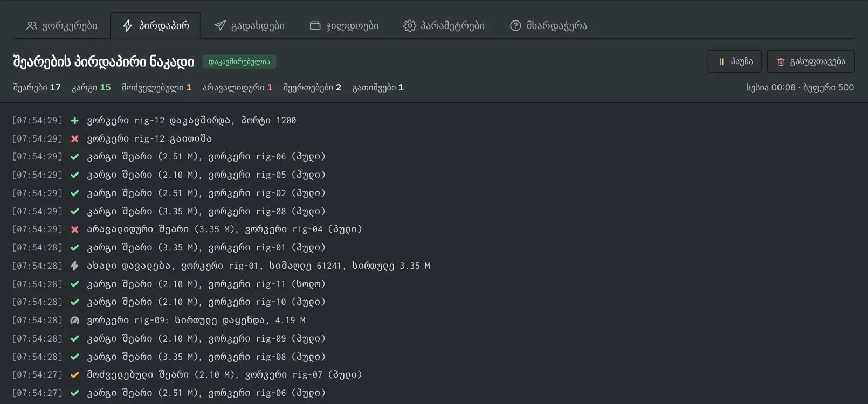The image size is (868, 404).
Task: Click the orange check icon for stale rig-07 share
Action: click(x=75, y=375)
